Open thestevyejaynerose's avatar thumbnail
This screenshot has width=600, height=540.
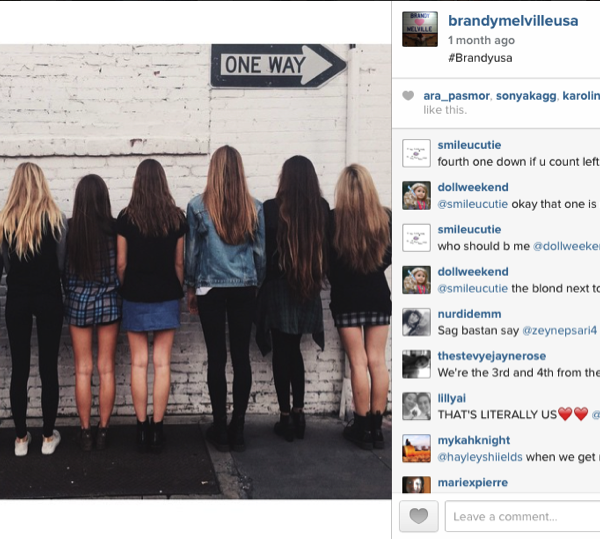coord(416,364)
